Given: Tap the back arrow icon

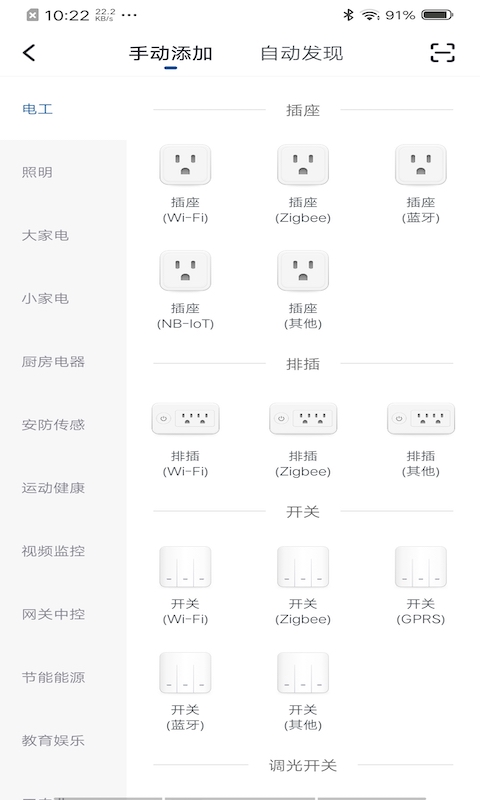Looking at the screenshot, I should (x=29, y=53).
